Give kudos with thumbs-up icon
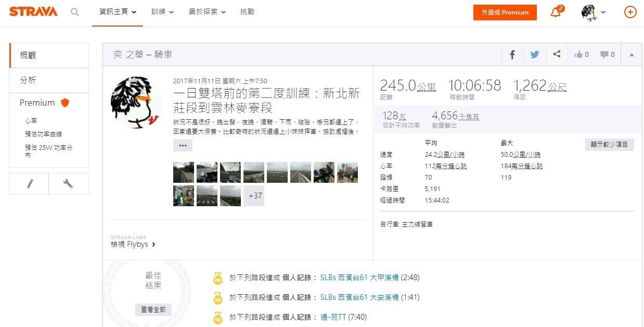The width and height of the screenshot is (644, 327). pos(581,54)
